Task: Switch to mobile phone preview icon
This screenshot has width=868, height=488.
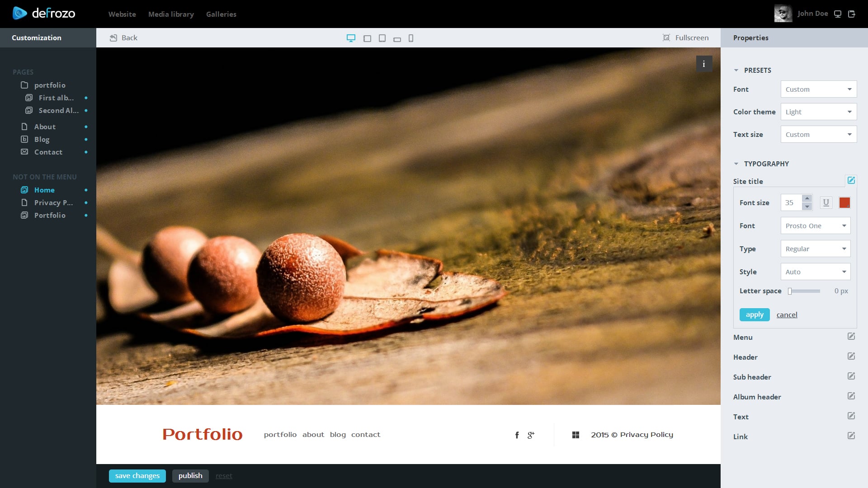Action: [x=411, y=38]
